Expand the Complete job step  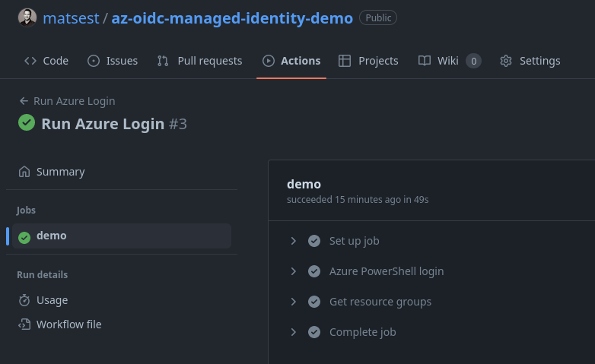pos(294,332)
